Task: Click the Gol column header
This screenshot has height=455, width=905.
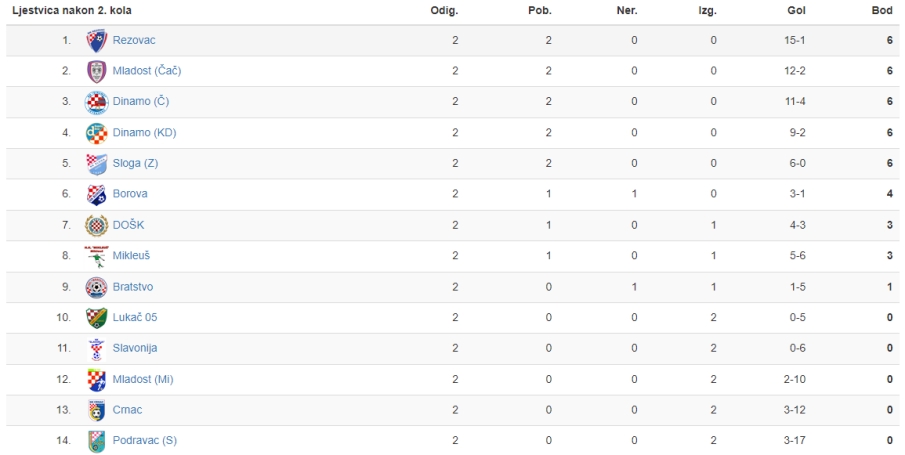Action: coord(796,10)
